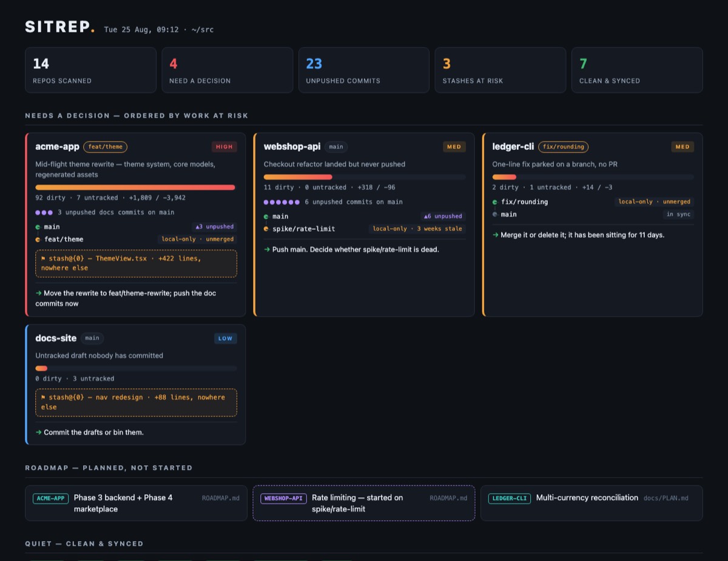The image size is (728, 561).
Task: Open the 4 Need a Decision stat card
Action: click(x=227, y=70)
